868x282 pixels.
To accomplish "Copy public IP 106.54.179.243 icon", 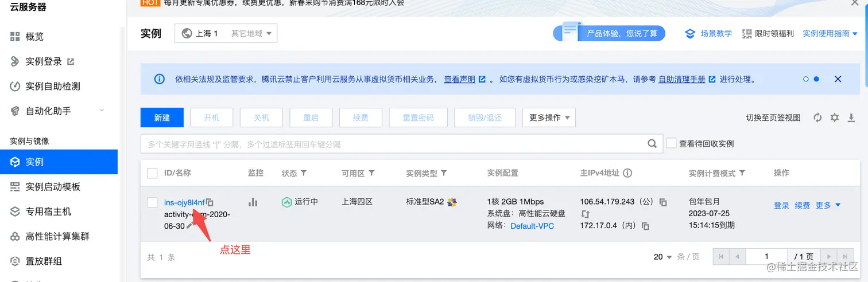I will coord(663,203).
